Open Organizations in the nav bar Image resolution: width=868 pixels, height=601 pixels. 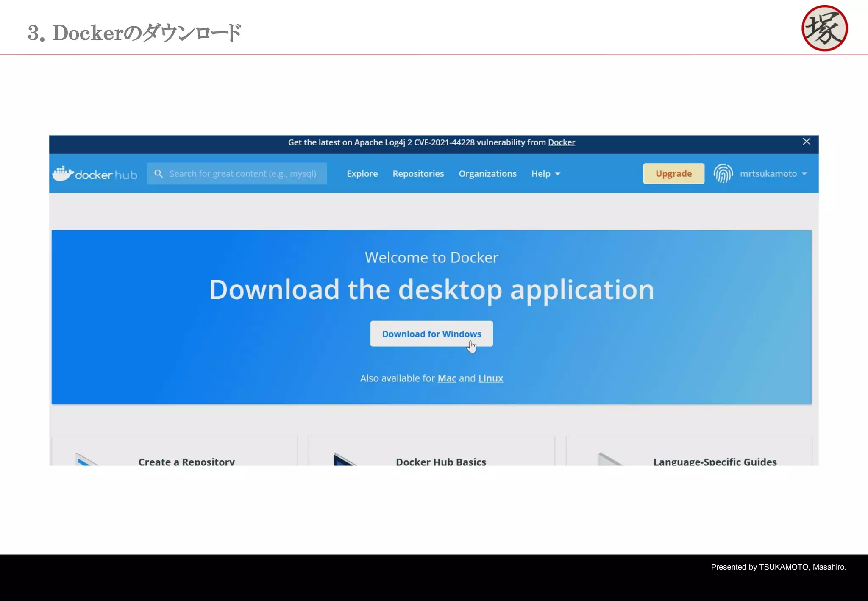click(487, 174)
